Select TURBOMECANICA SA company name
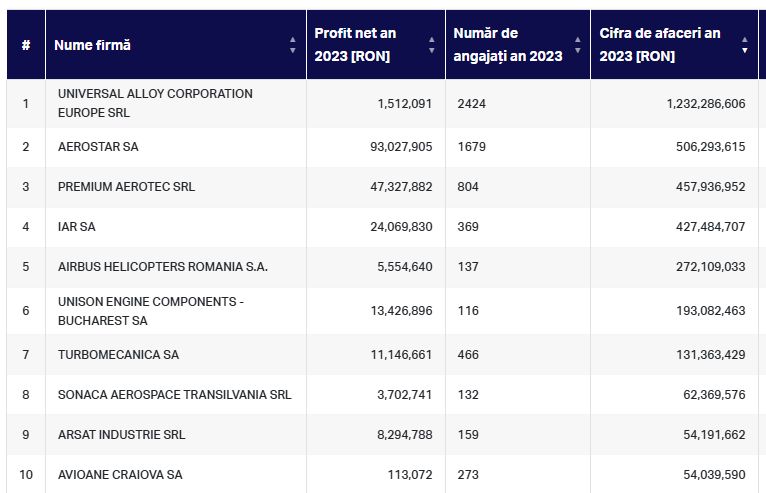 coord(118,355)
